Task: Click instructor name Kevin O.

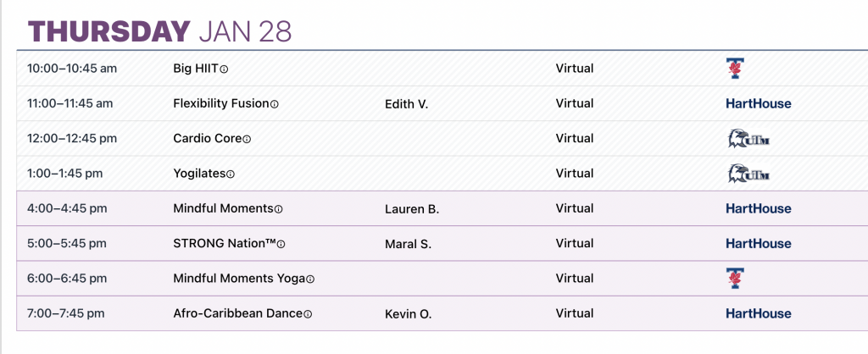Action: (409, 314)
